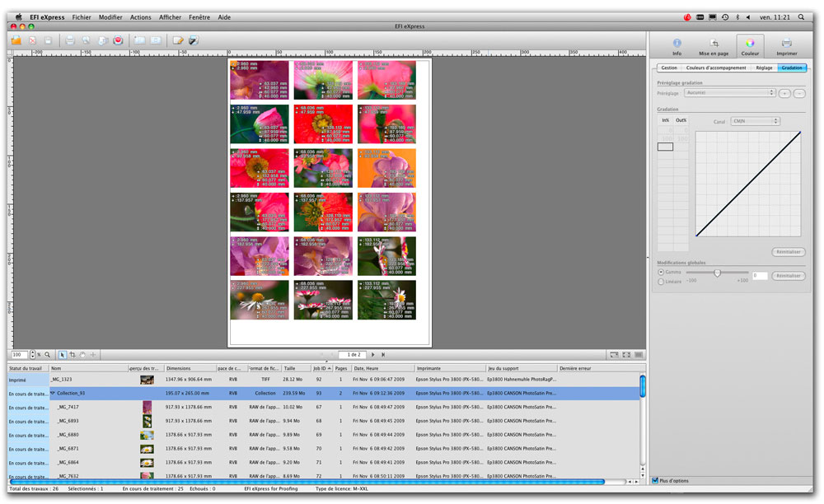824x504 pixels.
Task: Sort jobs by the Job ID column
Action: coord(322,369)
